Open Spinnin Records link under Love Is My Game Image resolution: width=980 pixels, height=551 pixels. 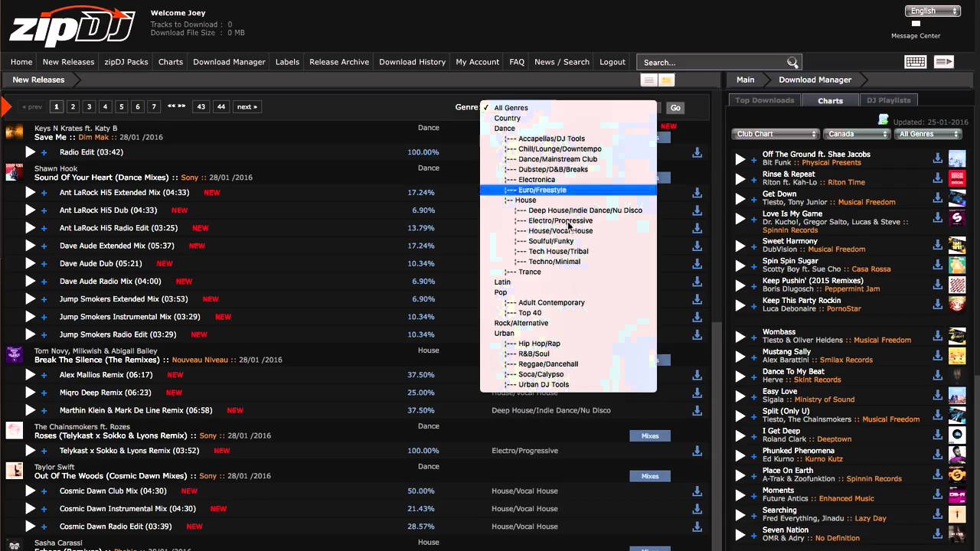point(790,230)
